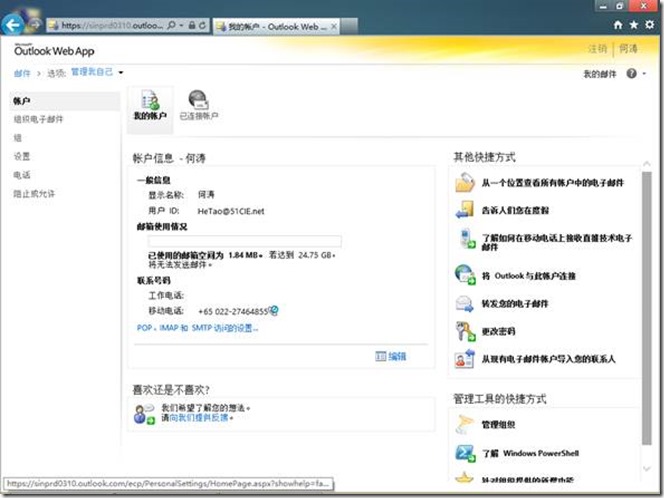Click the mailbox usage progress bar
This screenshot has height=498, width=664.
click(245, 241)
